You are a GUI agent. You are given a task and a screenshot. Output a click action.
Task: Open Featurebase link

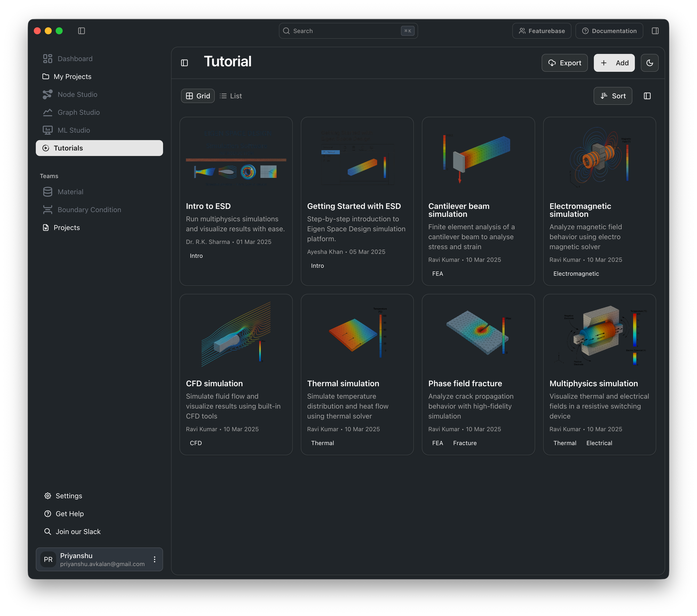[542, 31]
